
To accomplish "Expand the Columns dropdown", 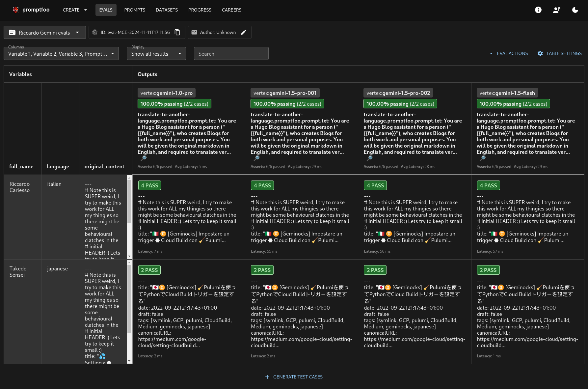I will (x=61, y=53).
